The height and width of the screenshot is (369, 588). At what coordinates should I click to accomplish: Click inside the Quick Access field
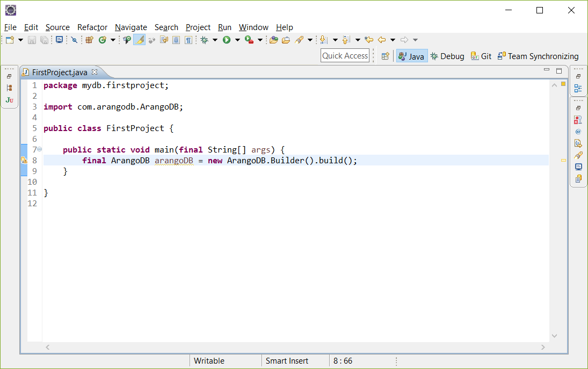[x=345, y=55]
